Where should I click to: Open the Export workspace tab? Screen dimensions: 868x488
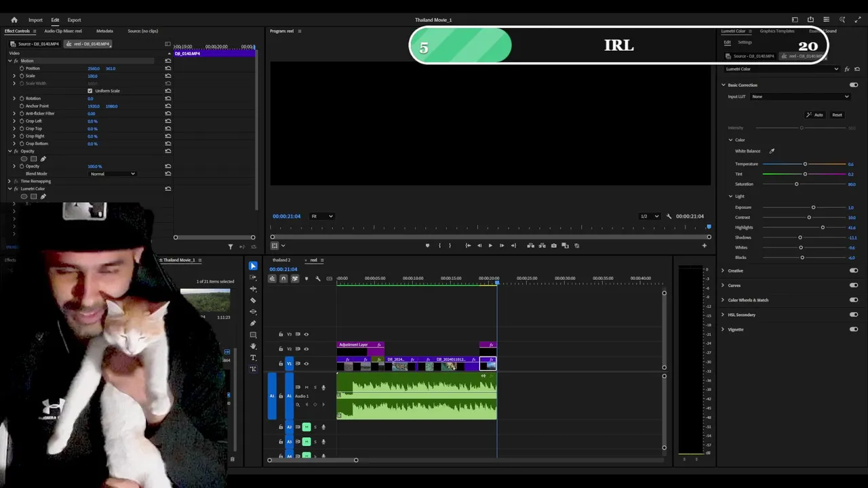click(x=74, y=20)
